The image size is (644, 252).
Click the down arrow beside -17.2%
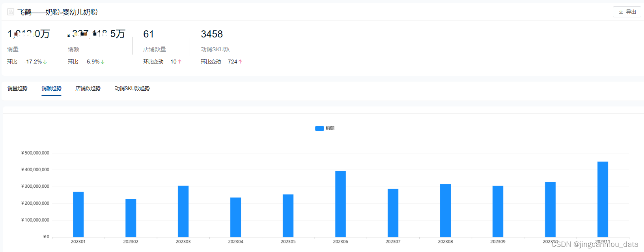(x=45, y=62)
